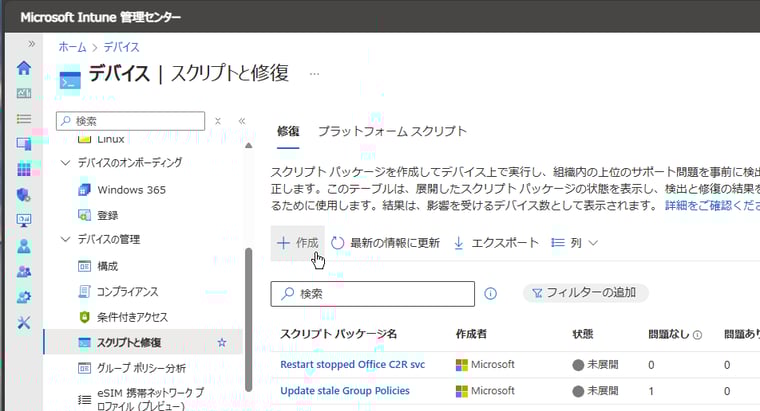Open Devices icon in left rail
Screen dimensions: 760x411
pos(24,144)
